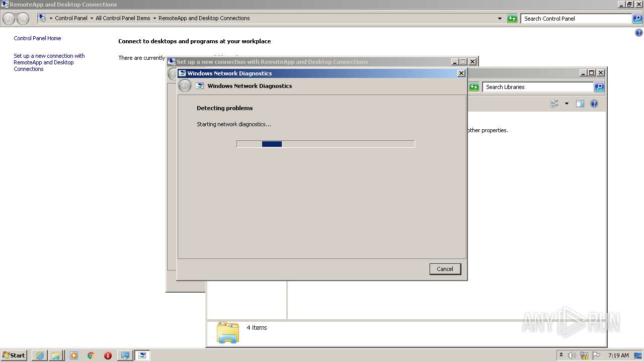This screenshot has height=362, width=644.
Task: Expand dropdown arrow after Control Panel breadcrumb
Action: click(x=92, y=19)
